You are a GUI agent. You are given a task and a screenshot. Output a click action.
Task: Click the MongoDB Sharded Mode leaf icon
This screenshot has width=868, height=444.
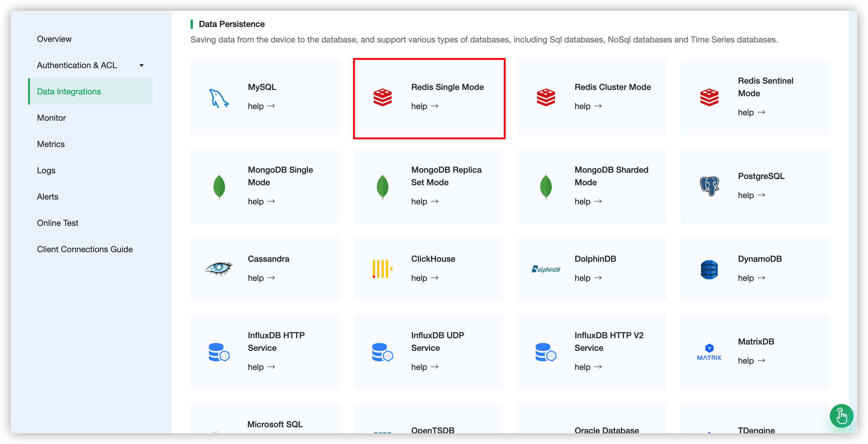click(546, 187)
